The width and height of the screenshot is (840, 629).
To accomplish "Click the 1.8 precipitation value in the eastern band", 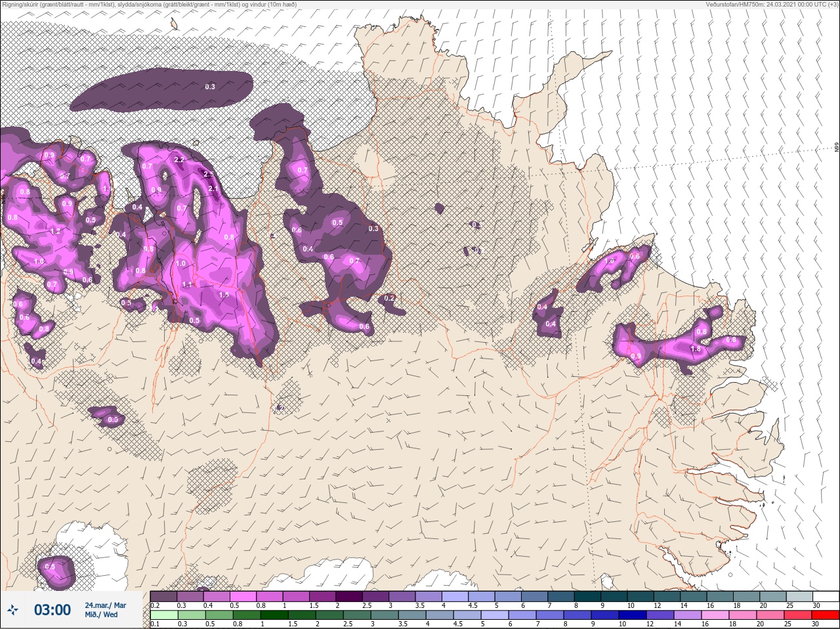I will [696, 349].
